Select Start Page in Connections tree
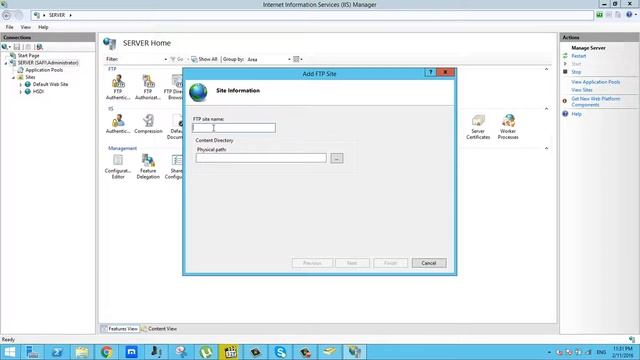Screen dimensions: 640x360 pyautogui.click(x=28, y=56)
